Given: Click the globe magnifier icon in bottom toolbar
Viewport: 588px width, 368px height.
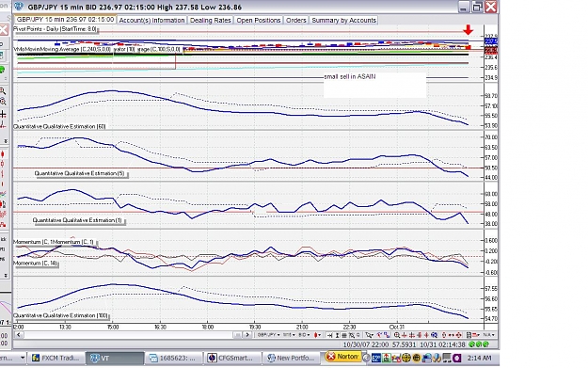Looking at the screenshot, I should click(x=434, y=335).
